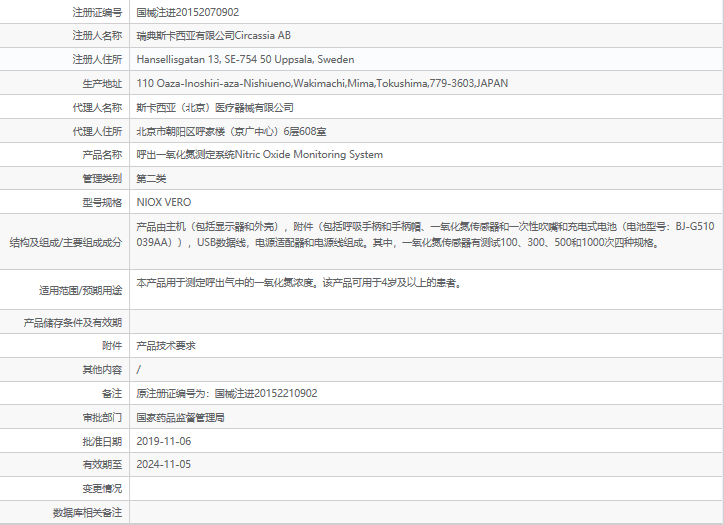Select the 生产地址 label
The image size is (724, 525).
tap(102, 84)
